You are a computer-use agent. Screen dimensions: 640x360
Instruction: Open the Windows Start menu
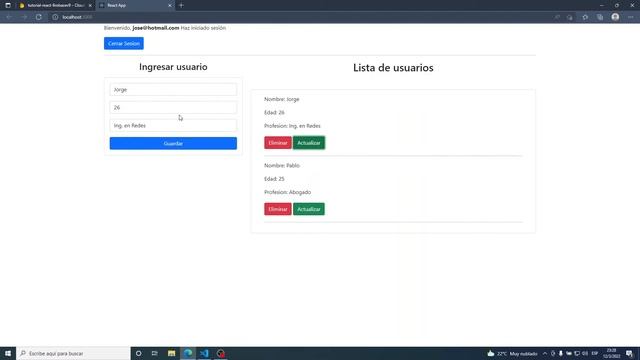tap(8, 353)
